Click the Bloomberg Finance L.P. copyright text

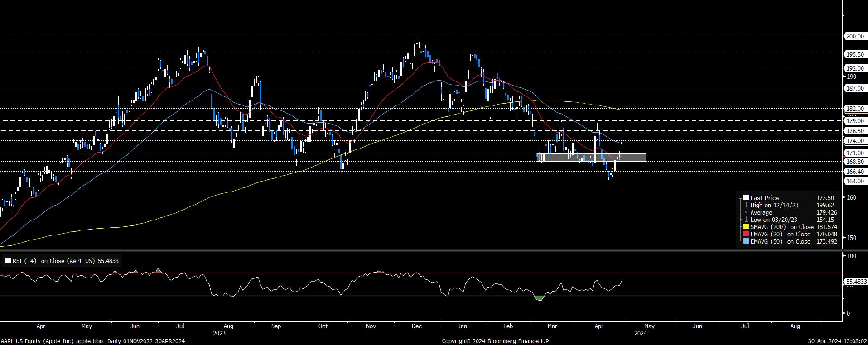coord(497,341)
